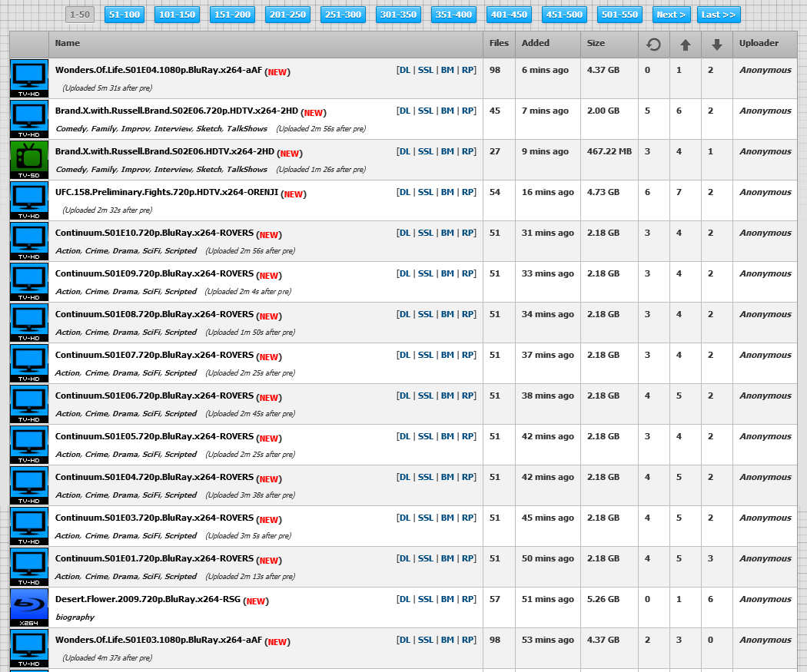
Task: Sort by leechers down-arrow icon
Action: (716, 45)
